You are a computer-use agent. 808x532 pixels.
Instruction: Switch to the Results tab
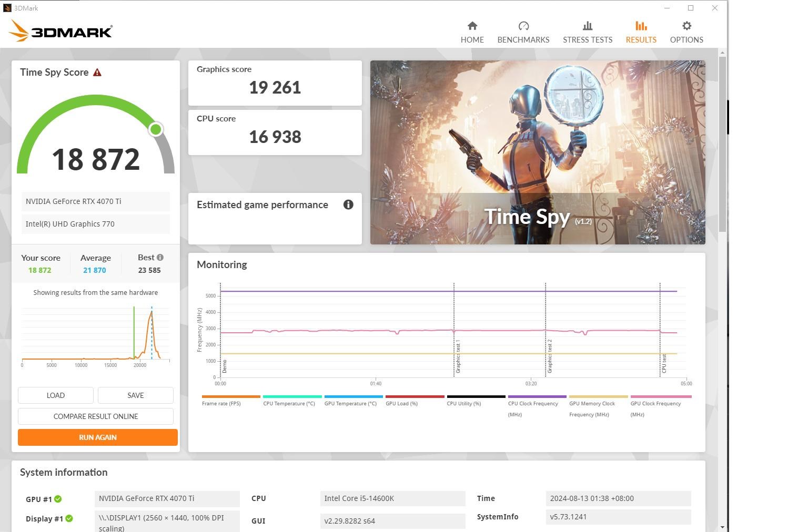640,32
